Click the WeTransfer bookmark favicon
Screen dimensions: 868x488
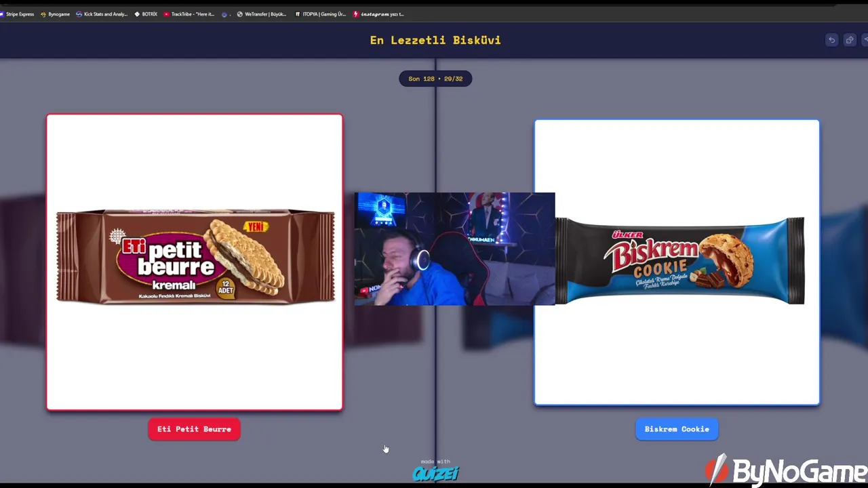point(239,14)
